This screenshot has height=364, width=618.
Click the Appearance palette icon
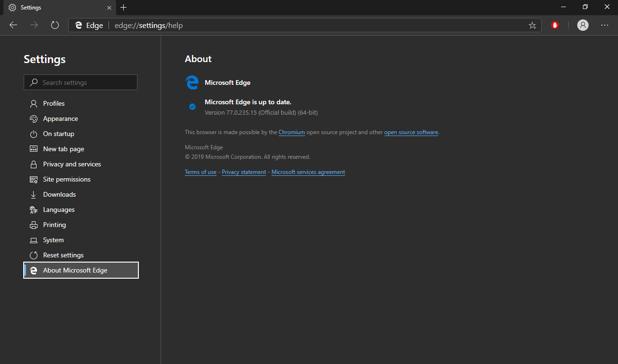pos(34,118)
